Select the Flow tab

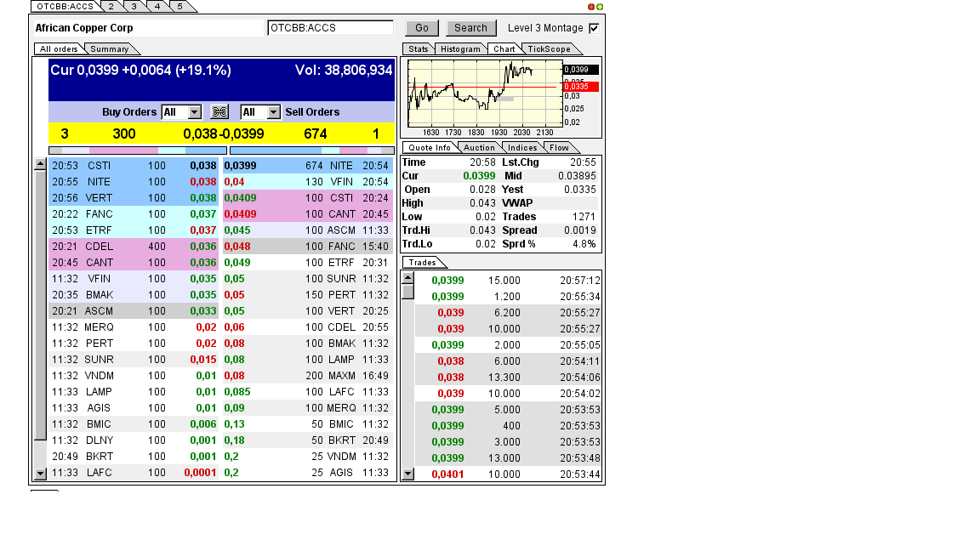[x=560, y=147]
